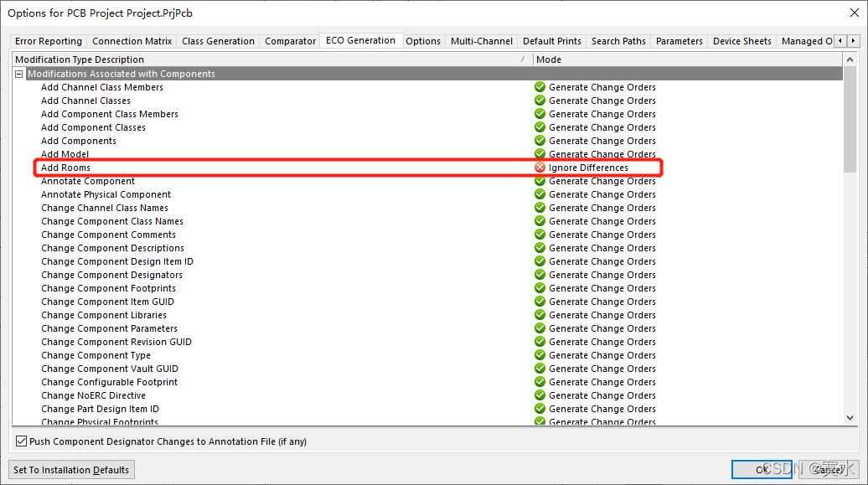The image size is (868, 485).
Task: Click green check icon for Change NoERC Directive
Action: (x=540, y=395)
